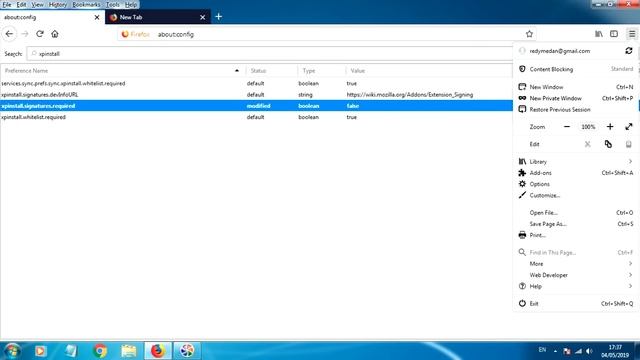The image size is (640, 360).
Task: Open file explorer folder in taskbar
Action: point(129,351)
